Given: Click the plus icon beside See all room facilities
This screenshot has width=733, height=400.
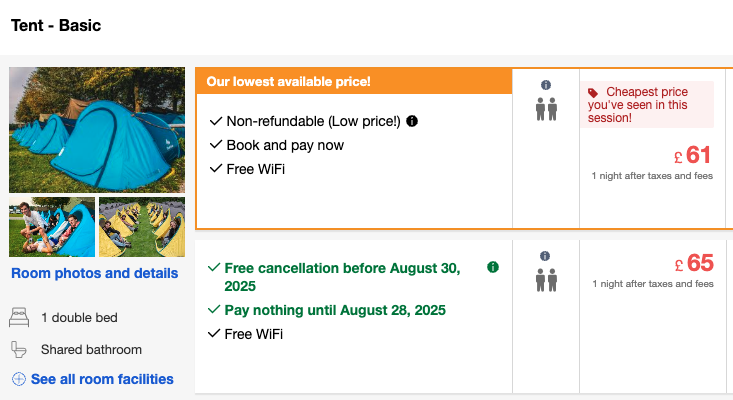Looking at the screenshot, I should 19,379.
